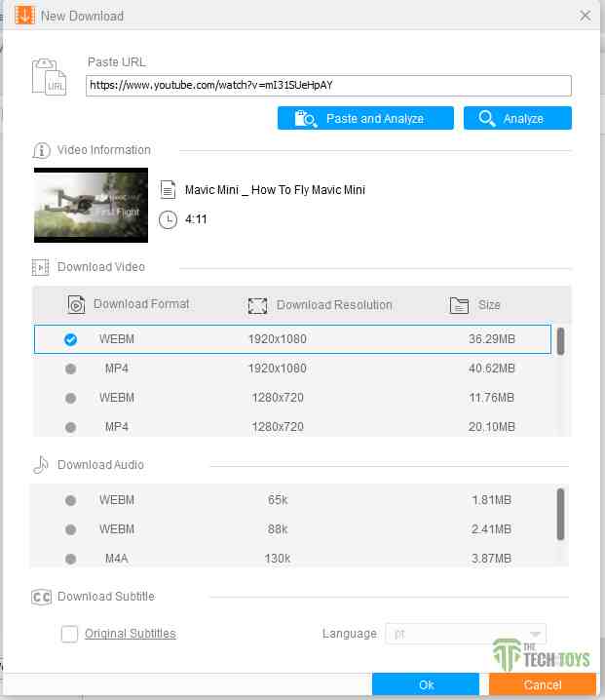Click the clock icon beside duration 4:11
The height and width of the screenshot is (700, 605).
point(169,219)
